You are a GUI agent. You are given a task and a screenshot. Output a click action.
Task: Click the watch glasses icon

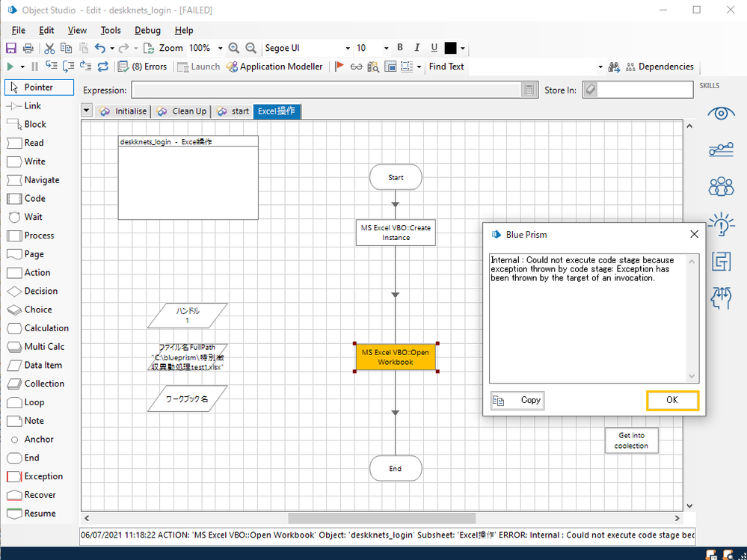[357, 67]
